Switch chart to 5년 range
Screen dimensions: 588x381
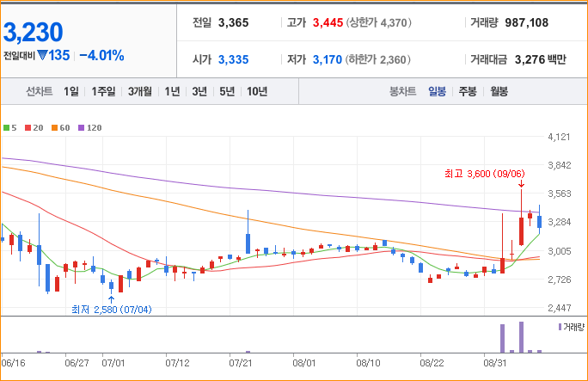tap(227, 91)
